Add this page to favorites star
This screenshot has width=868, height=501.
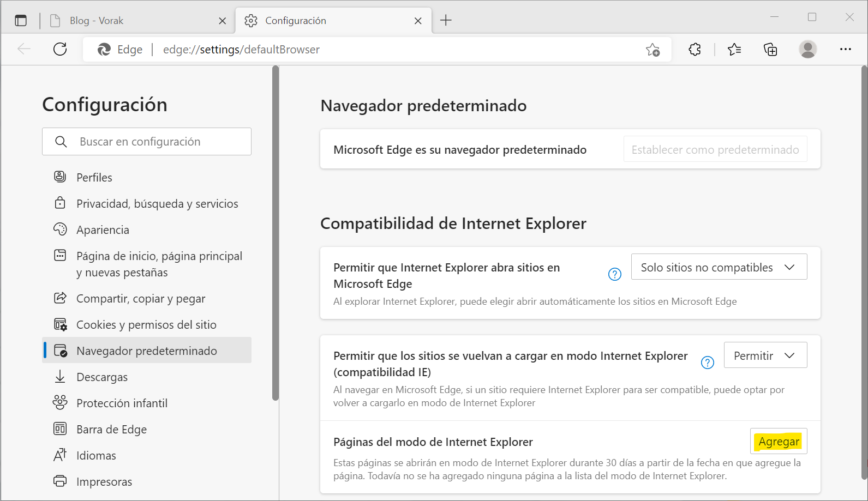(x=653, y=50)
